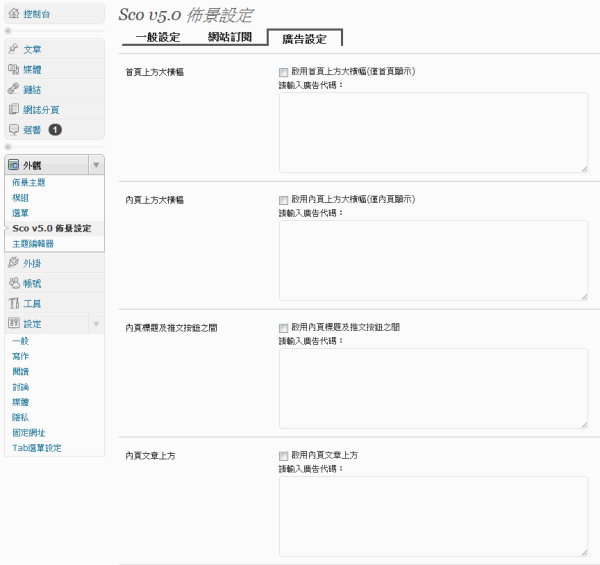The height and width of the screenshot is (565, 600).
Task: Click the Tools (工具) icon
Action: pos(13,303)
